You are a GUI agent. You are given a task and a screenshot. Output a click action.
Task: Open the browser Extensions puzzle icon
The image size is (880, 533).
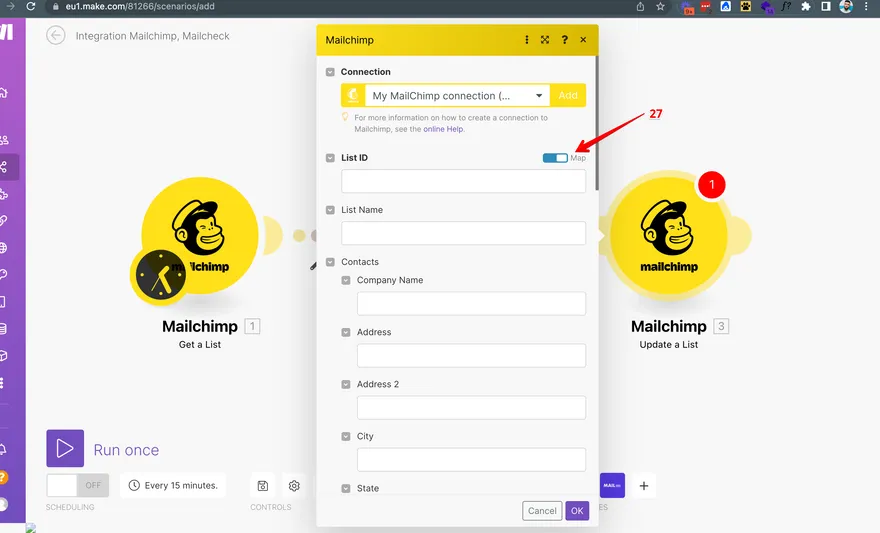[x=806, y=6]
